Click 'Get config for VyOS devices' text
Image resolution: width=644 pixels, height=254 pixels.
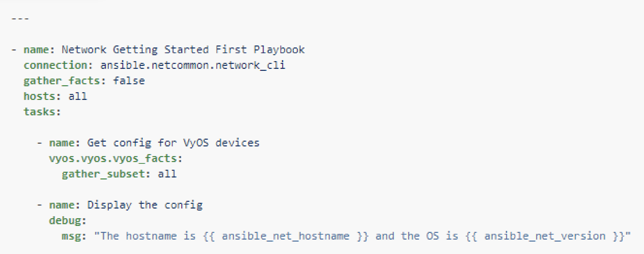click(x=173, y=143)
